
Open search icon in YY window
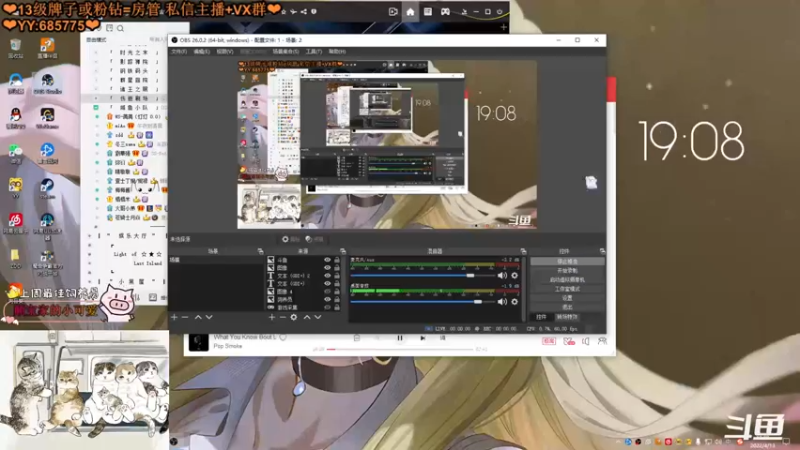tap(120, 29)
